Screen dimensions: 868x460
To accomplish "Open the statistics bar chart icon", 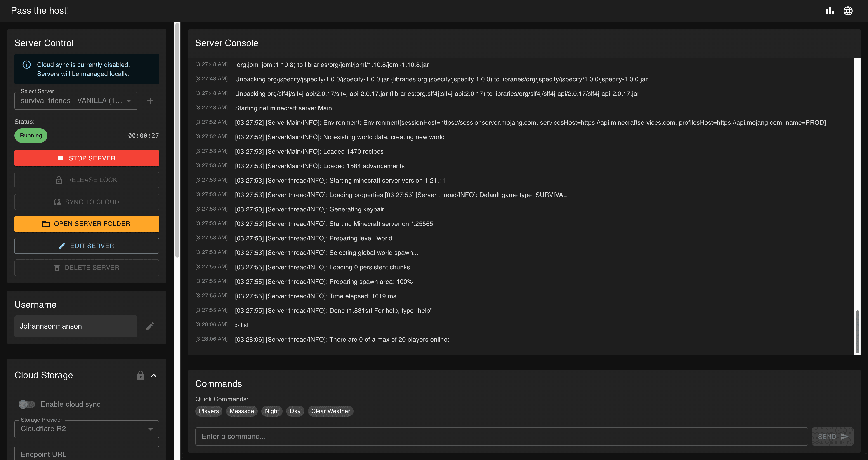I will (x=830, y=11).
